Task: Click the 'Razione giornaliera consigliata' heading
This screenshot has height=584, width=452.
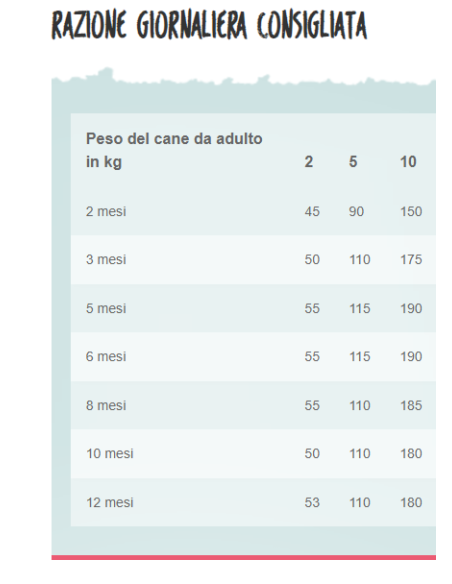Action: (209, 25)
